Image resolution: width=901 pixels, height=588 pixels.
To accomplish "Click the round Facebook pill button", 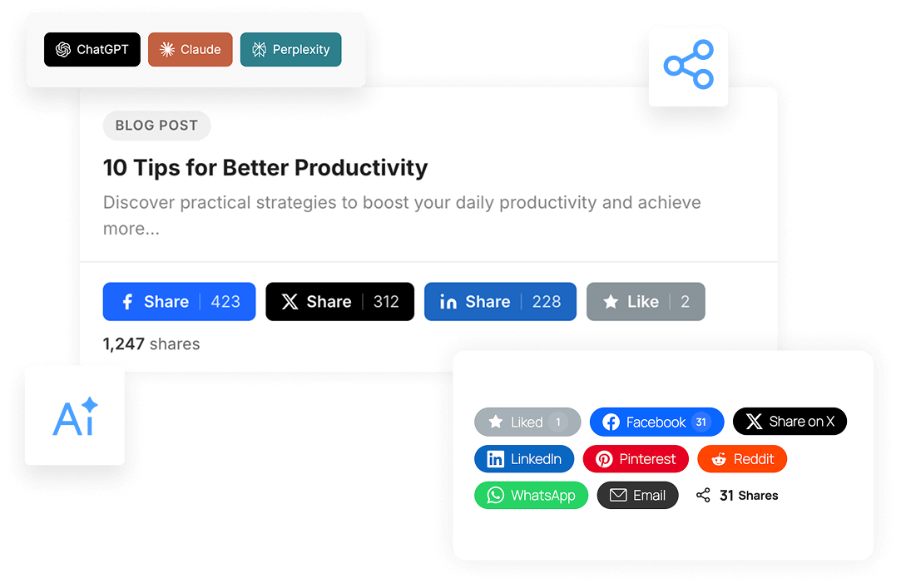I will [656, 422].
